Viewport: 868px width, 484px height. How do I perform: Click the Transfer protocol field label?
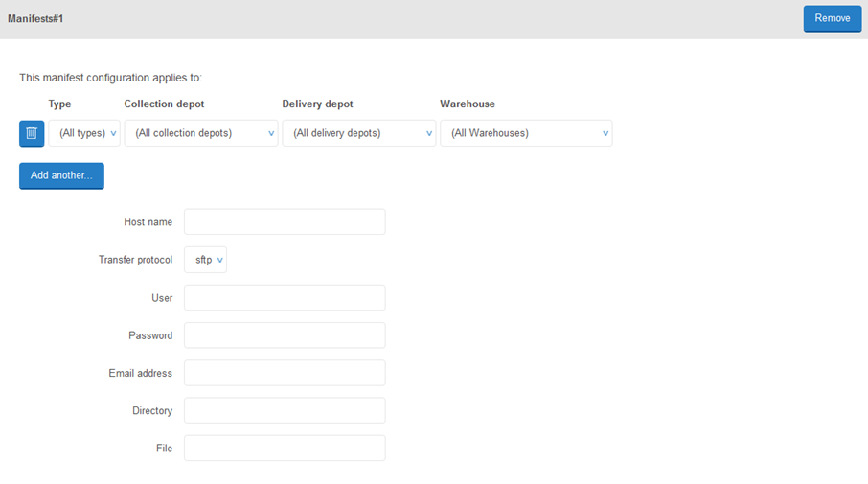[x=135, y=260]
